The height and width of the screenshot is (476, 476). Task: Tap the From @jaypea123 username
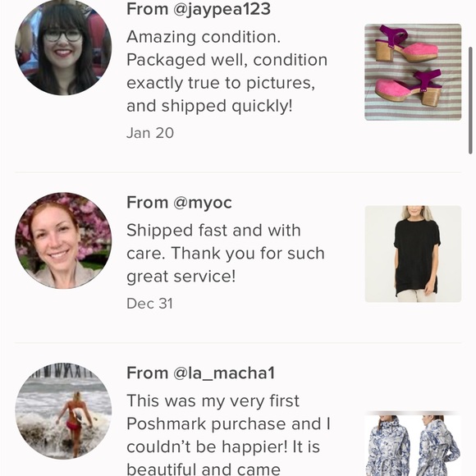click(x=199, y=9)
